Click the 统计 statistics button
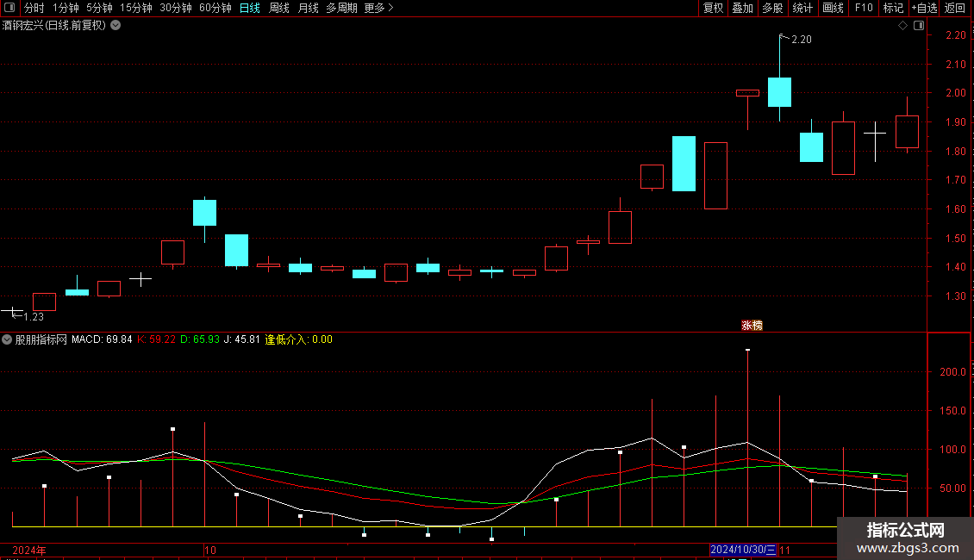The width and height of the screenshot is (974, 560). [802, 8]
